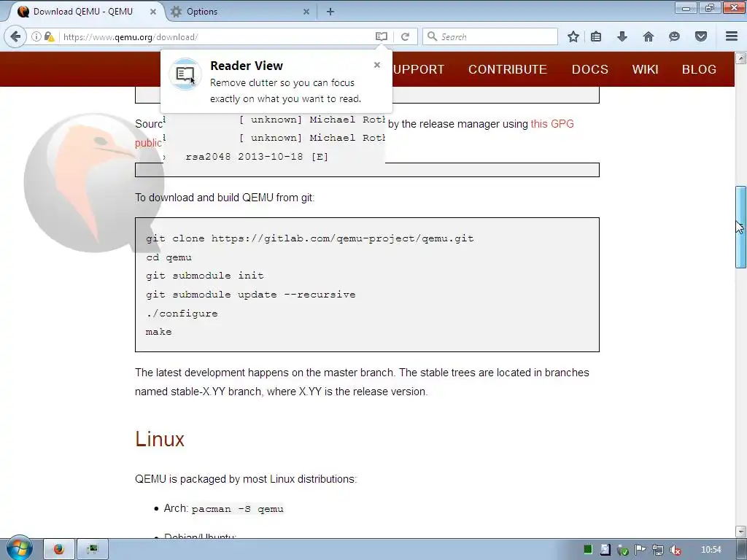747x560 pixels.
Task: Click the scrollbar up arrow
Action: click(740, 58)
